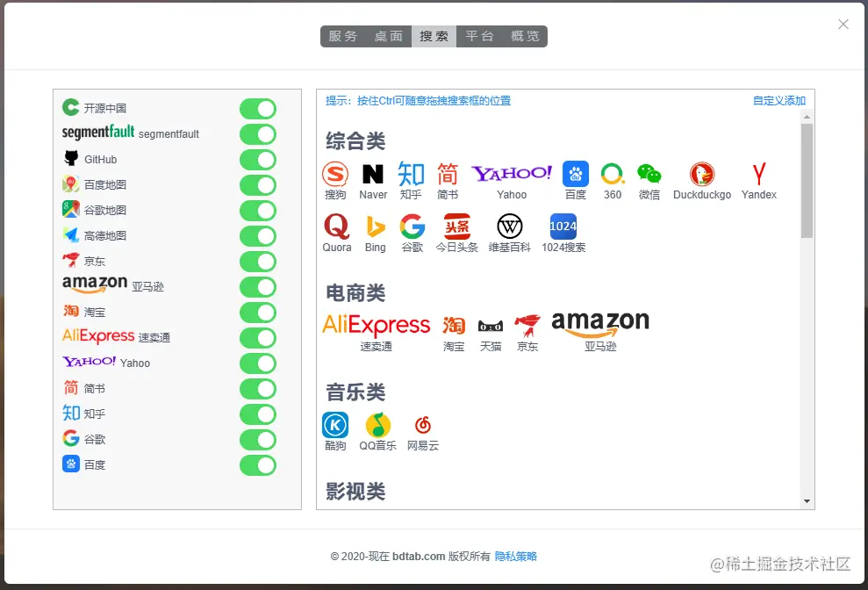Click the scrollbar down arrow
Screen dimensions: 868x590
click(x=807, y=501)
